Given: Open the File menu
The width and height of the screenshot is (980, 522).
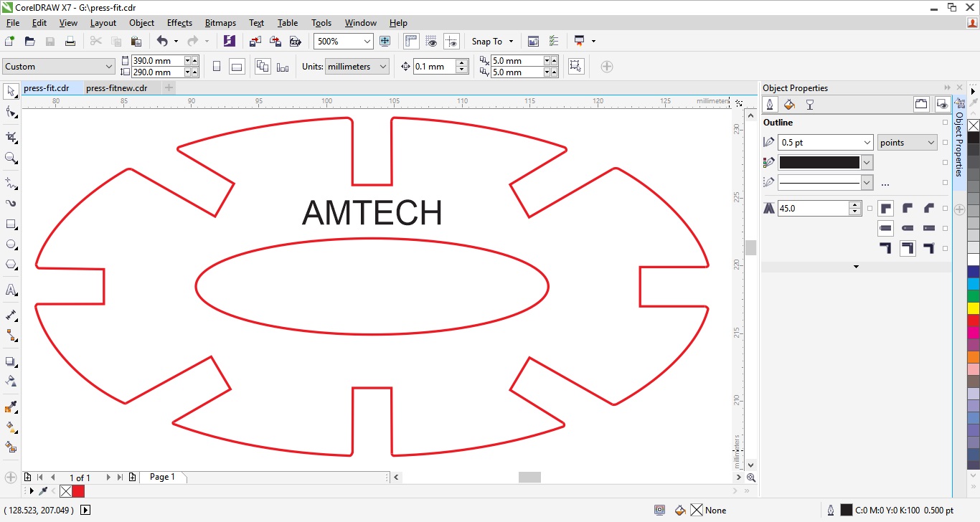Looking at the screenshot, I should point(13,23).
